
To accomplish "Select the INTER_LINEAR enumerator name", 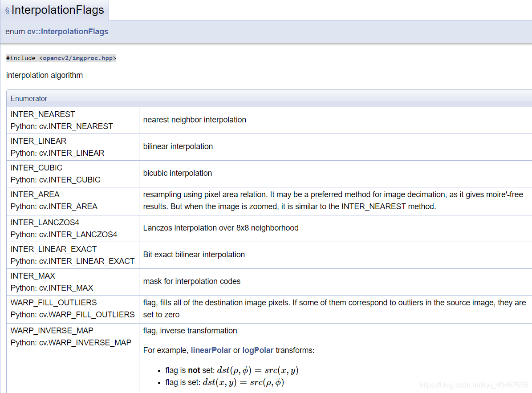I will click(38, 141).
